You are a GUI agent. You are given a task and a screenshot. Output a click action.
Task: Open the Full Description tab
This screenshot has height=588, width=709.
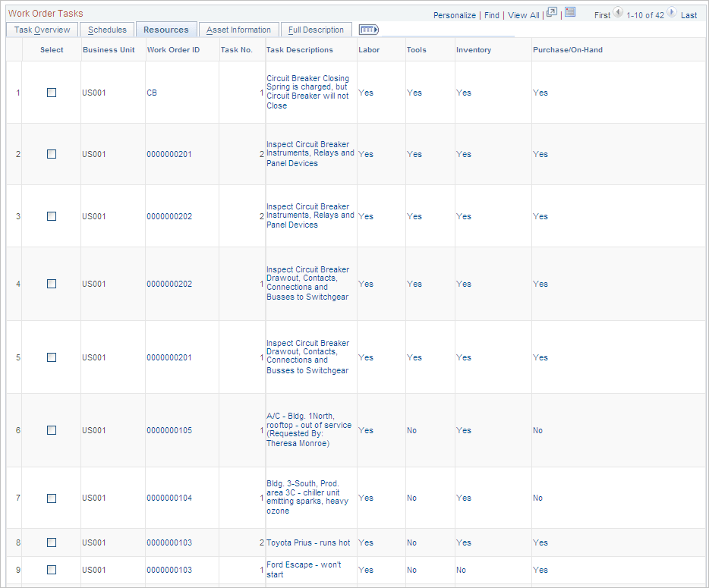click(x=316, y=29)
